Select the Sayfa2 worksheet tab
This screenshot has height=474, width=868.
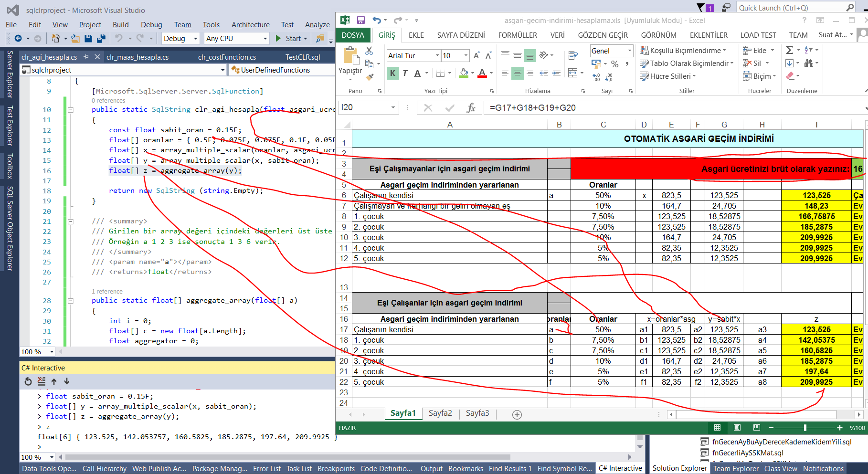point(440,413)
